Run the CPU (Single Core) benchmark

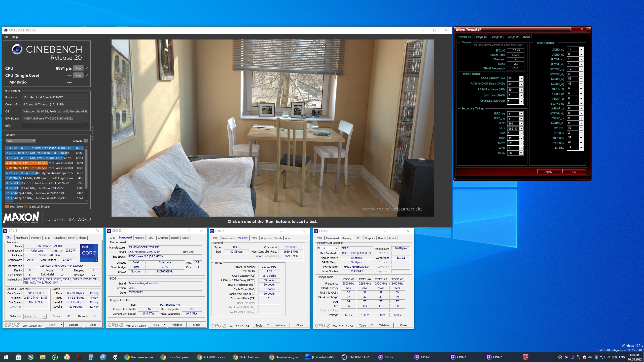point(78,75)
